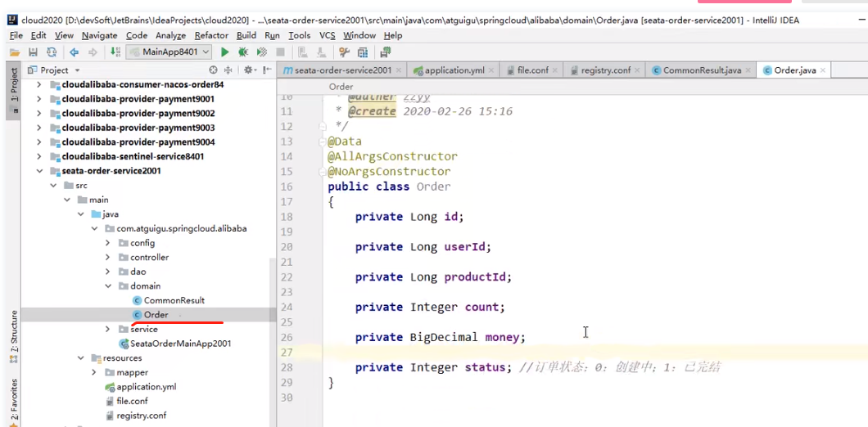The width and height of the screenshot is (868, 427).
Task: Switch to the registry.conf tab
Action: pyautogui.click(x=605, y=70)
